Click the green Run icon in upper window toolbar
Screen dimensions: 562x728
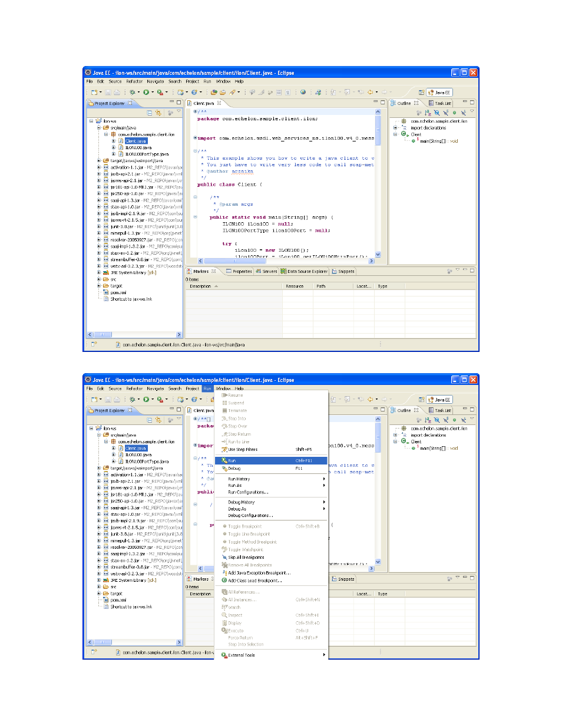(146, 92)
